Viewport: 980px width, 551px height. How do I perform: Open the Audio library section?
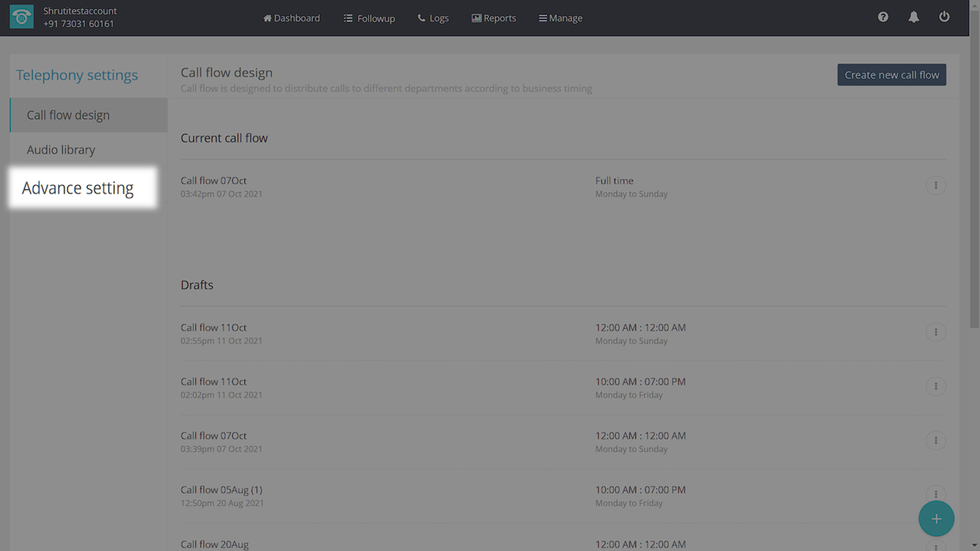[61, 150]
